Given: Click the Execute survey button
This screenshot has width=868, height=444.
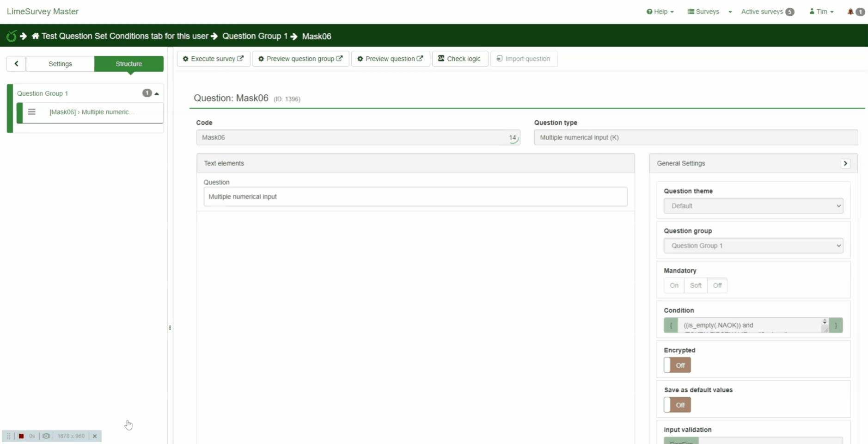Looking at the screenshot, I should [214, 59].
